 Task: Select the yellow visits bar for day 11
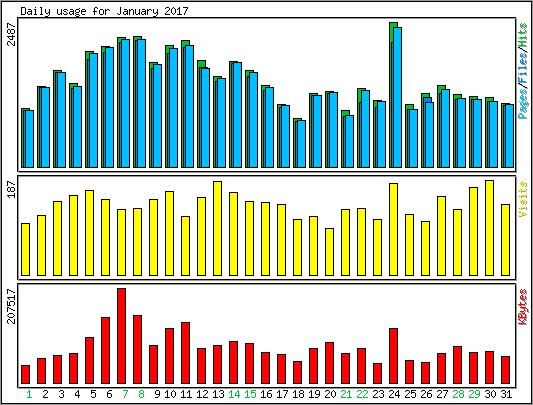pyautogui.click(x=186, y=246)
